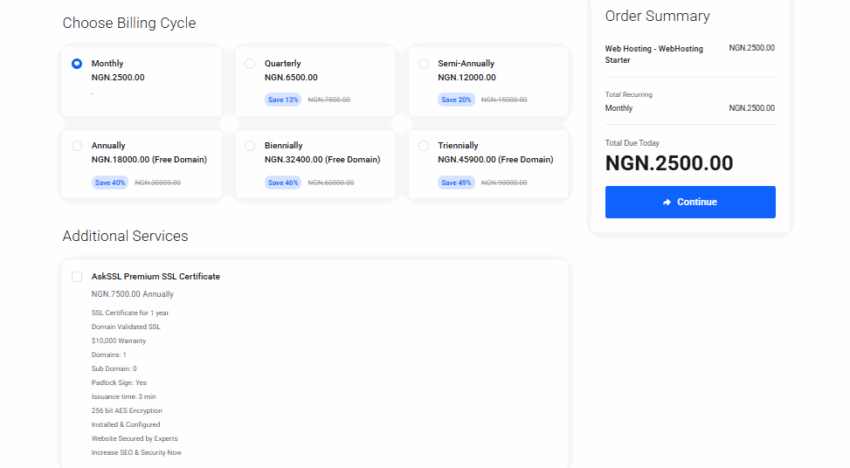The height and width of the screenshot is (468, 850).
Task: Click 'Increase SEO & Security Now' line
Action: pyautogui.click(x=137, y=453)
